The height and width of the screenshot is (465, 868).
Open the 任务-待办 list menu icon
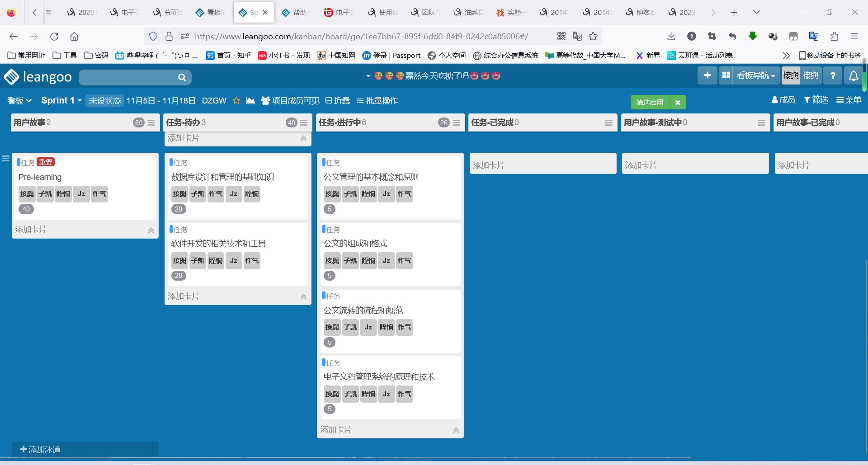pos(304,122)
